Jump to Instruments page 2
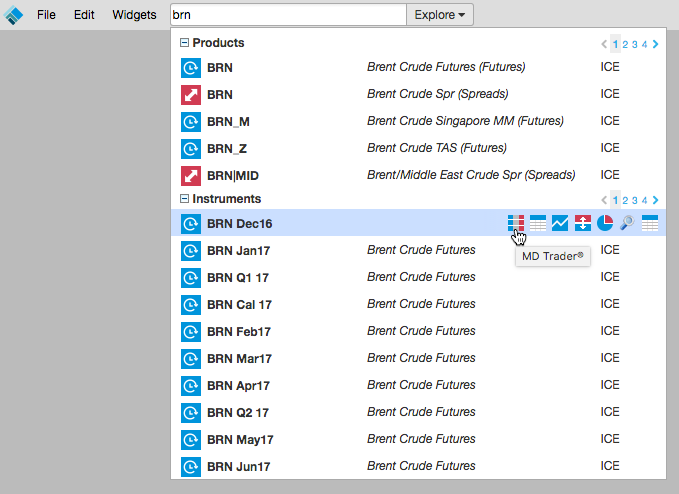The height and width of the screenshot is (494, 679). (x=625, y=200)
